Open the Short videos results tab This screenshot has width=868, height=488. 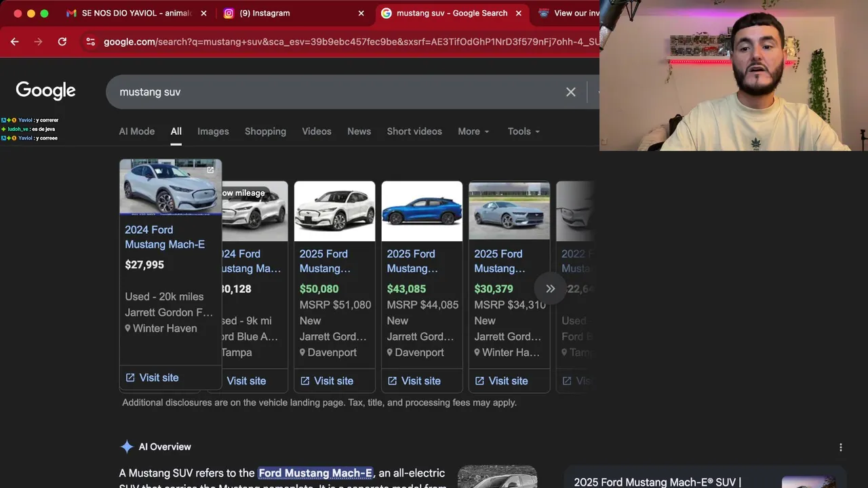pyautogui.click(x=414, y=131)
